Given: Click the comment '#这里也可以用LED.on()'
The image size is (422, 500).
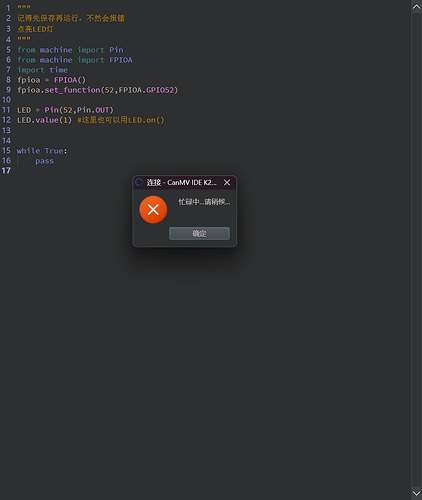Looking at the screenshot, I should (121, 120).
